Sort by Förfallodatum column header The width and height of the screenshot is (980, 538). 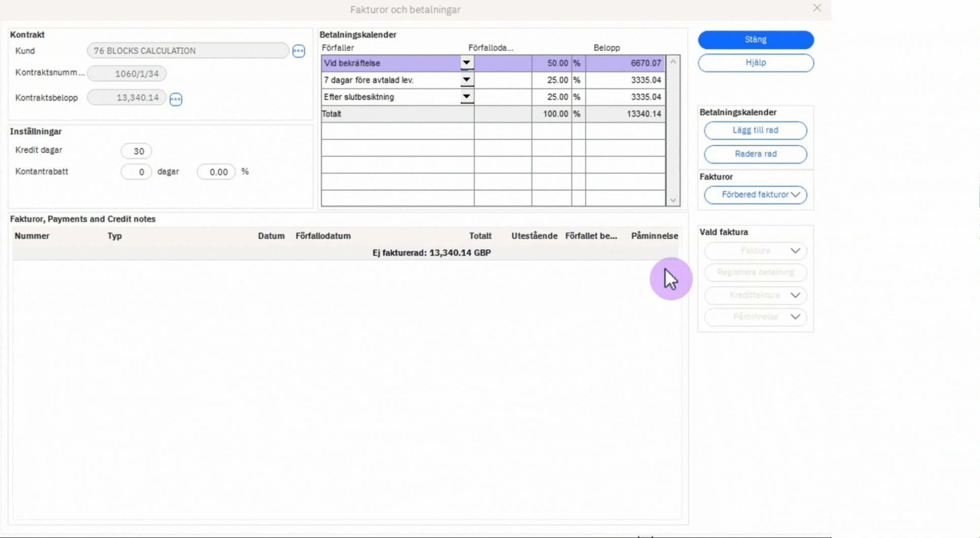pos(323,236)
